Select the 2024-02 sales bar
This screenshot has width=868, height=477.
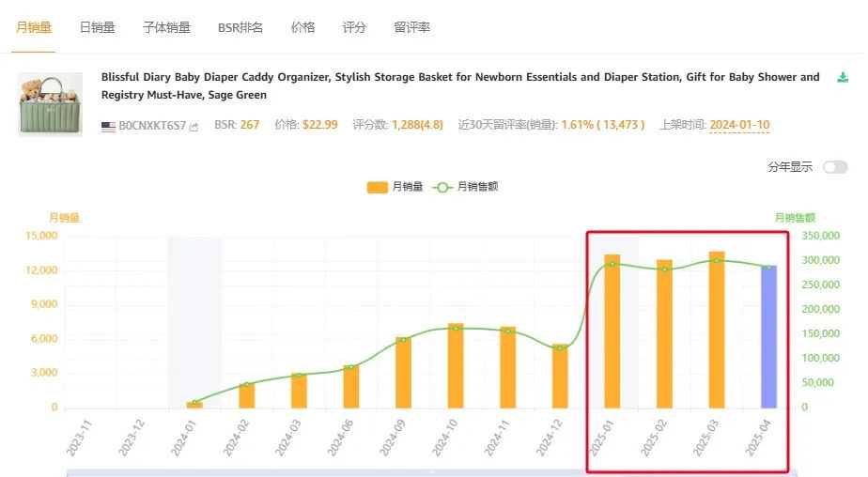(x=247, y=395)
